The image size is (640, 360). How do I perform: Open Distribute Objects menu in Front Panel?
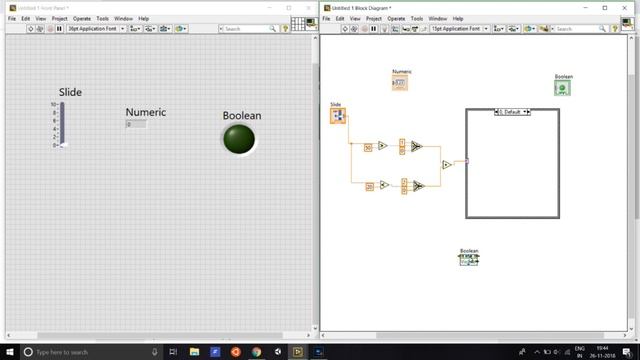pos(150,29)
